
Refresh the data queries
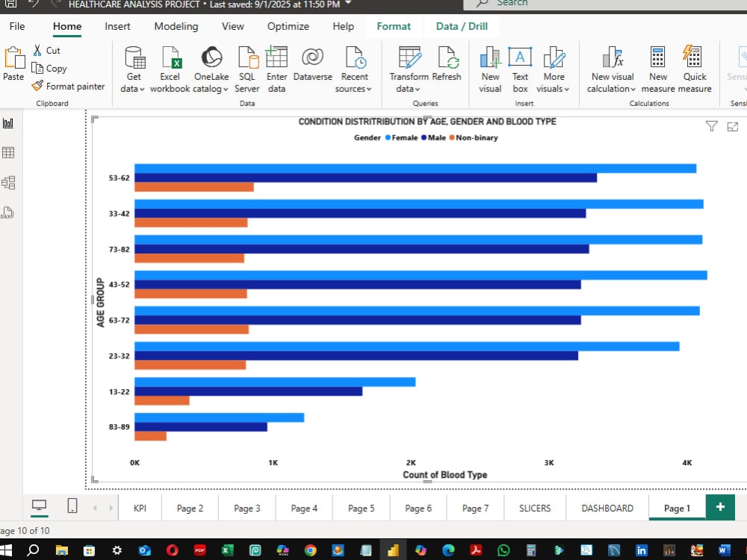pyautogui.click(x=447, y=63)
